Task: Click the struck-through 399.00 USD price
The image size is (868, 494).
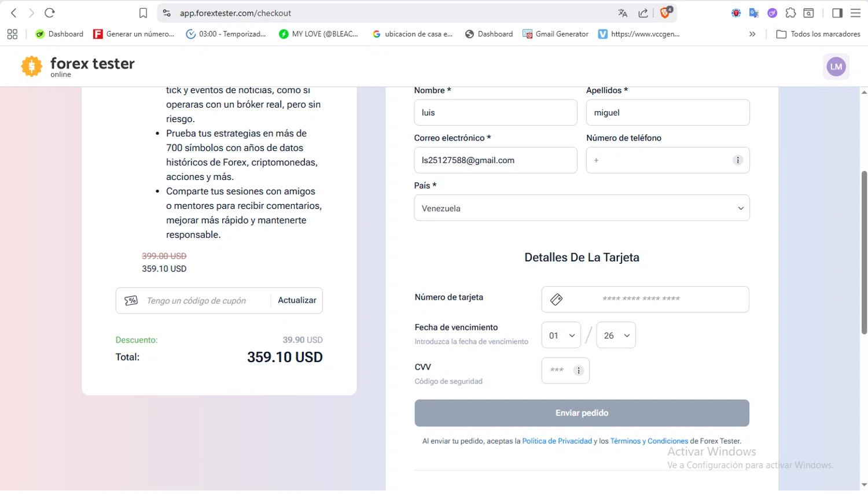Action: 164,256
